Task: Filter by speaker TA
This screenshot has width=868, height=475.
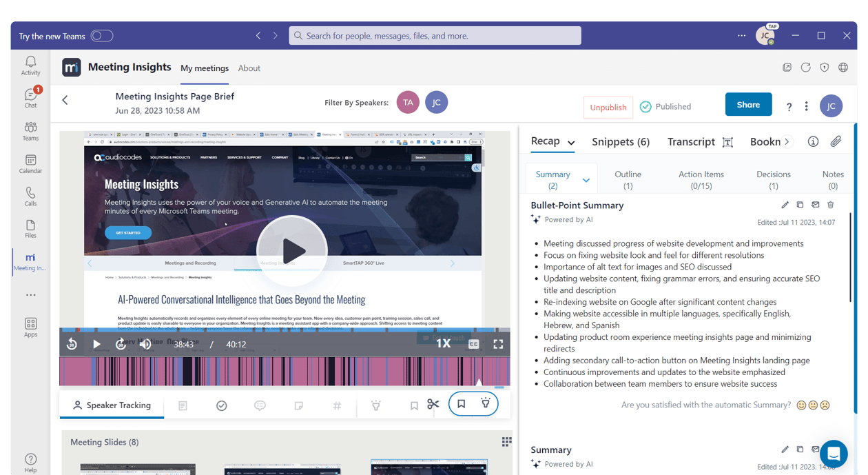Action: tap(408, 102)
